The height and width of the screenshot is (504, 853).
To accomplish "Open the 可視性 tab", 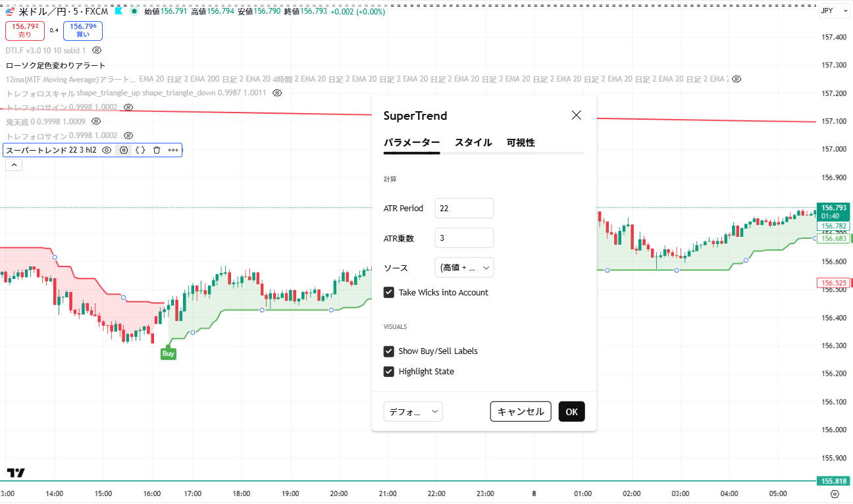I will click(521, 142).
